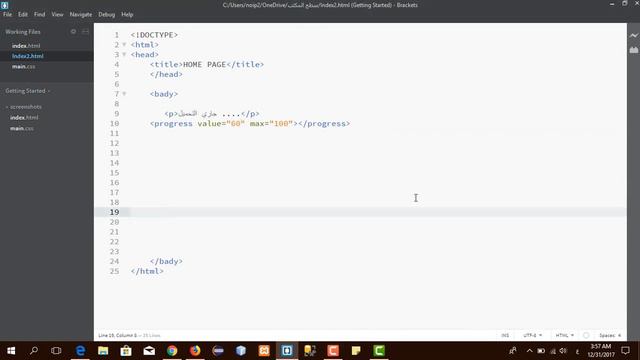
Task: Open the View menu
Action: coord(57,14)
